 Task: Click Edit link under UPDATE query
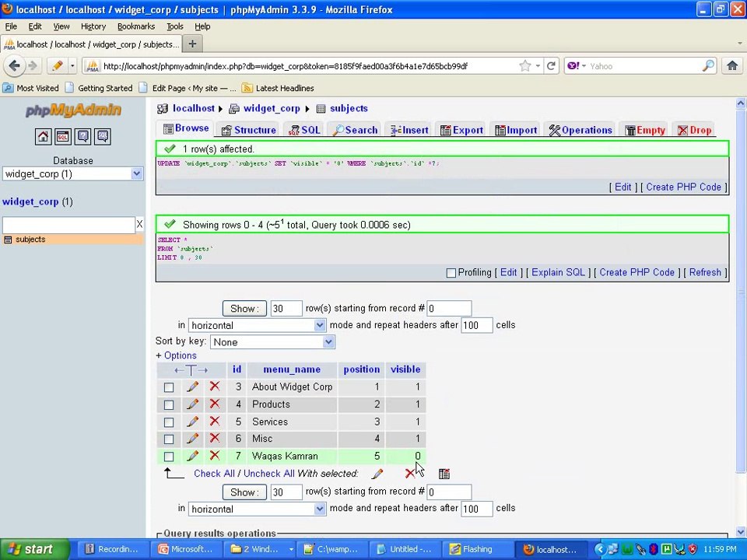click(622, 187)
